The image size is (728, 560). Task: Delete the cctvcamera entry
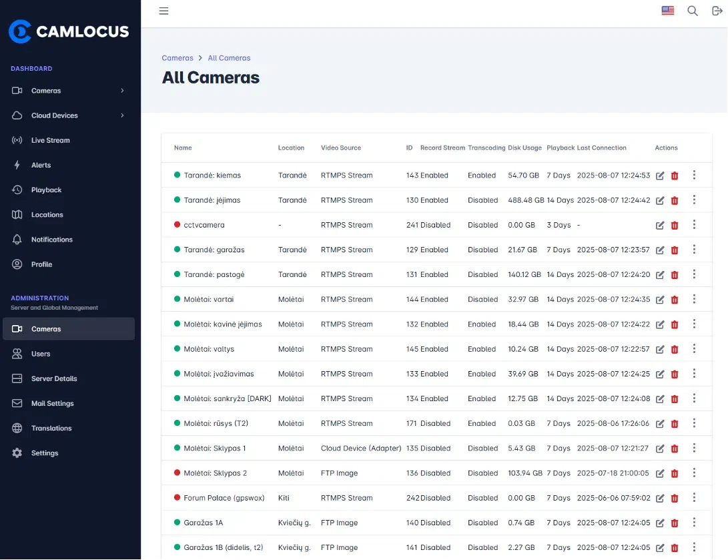pos(675,225)
